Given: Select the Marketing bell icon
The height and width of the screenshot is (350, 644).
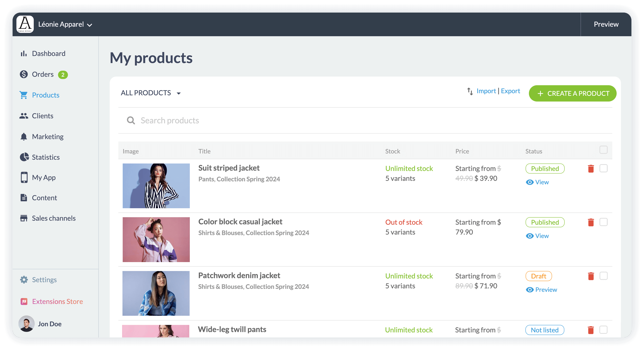Looking at the screenshot, I should tap(24, 136).
